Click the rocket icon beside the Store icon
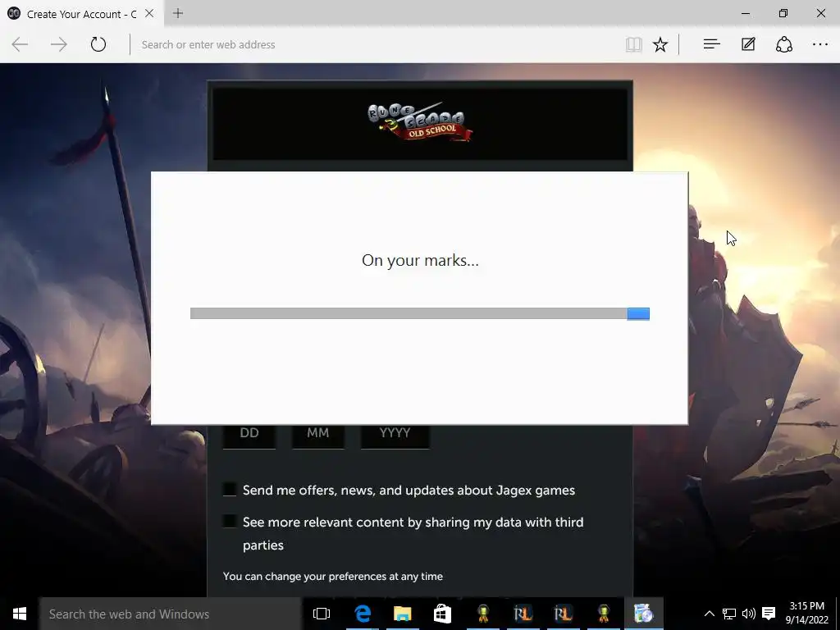The image size is (840, 630). point(483,614)
